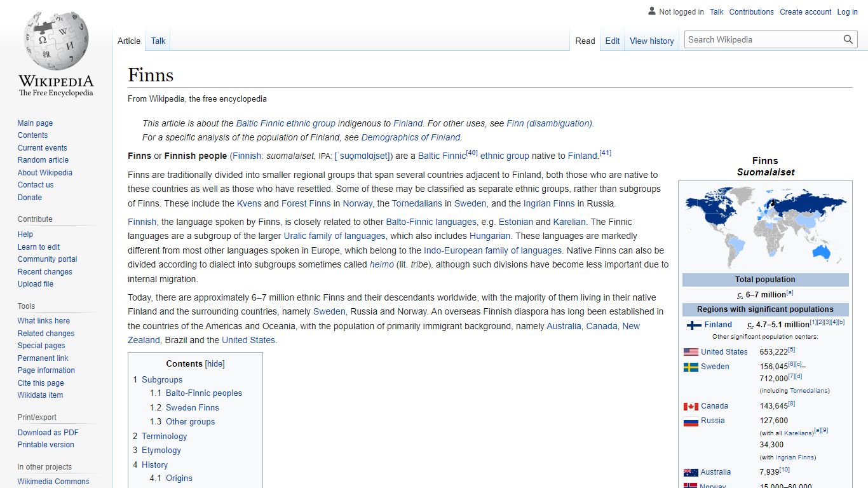Click the Finland flag icon
868x488 pixels.
click(x=694, y=325)
